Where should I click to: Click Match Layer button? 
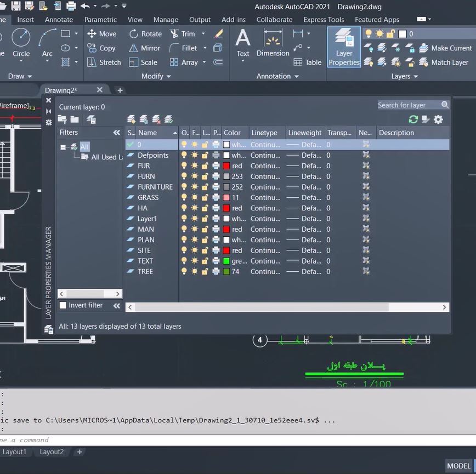444,62
